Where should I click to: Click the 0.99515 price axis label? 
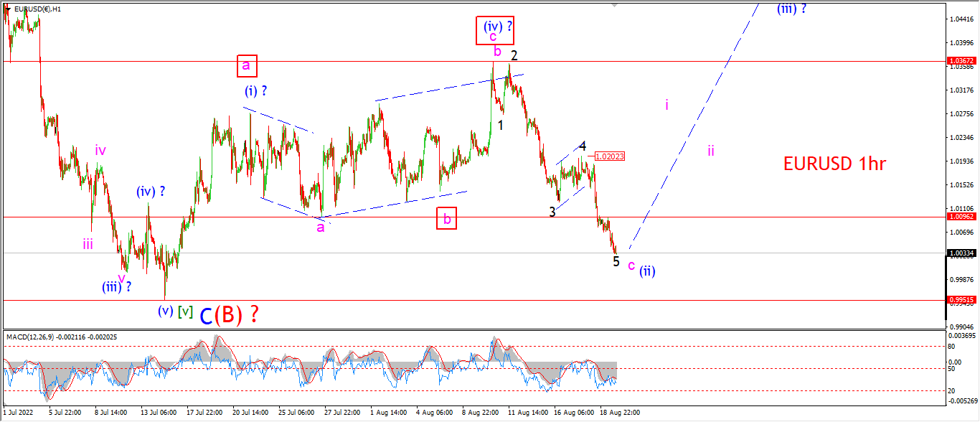coord(962,300)
